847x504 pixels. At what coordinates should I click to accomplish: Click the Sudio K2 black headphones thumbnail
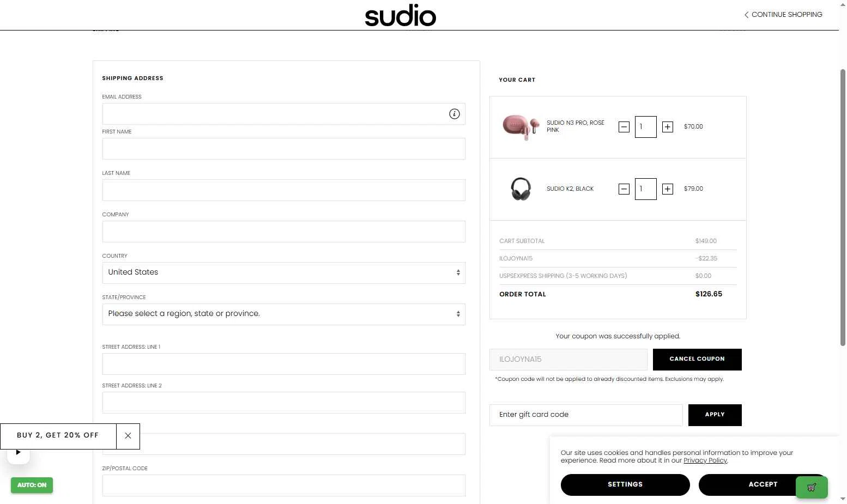[x=521, y=189]
